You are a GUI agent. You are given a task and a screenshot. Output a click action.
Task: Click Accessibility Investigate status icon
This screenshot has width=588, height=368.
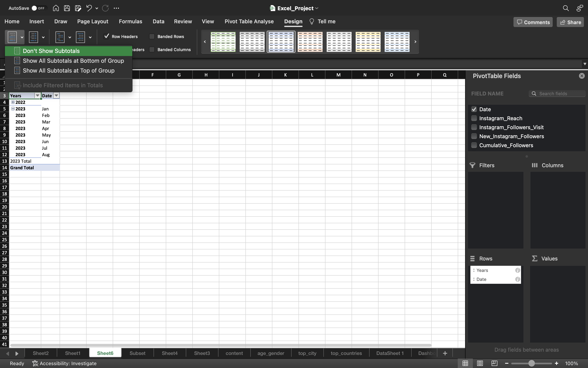tap(35, 363)
